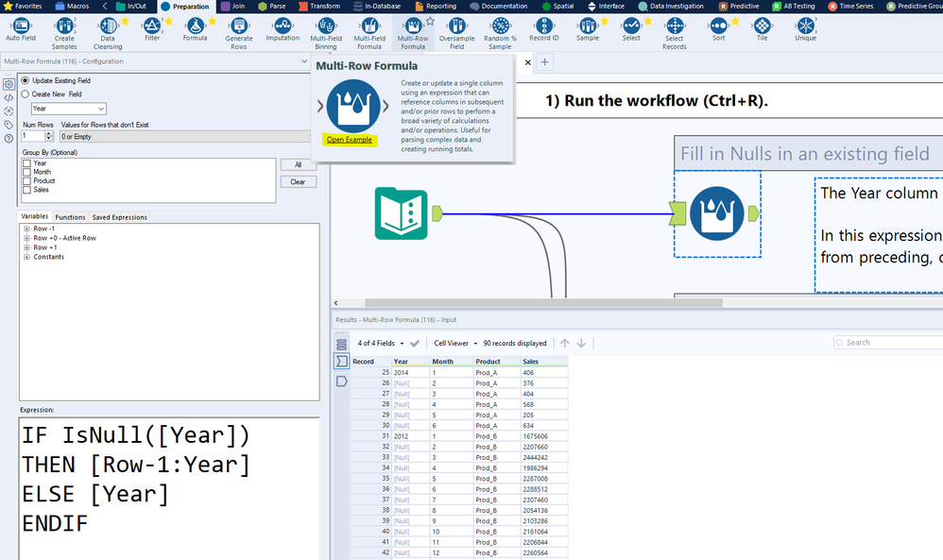Select the Generate Rows tool
The height and width of the screenshot is (560, 943).
(x=239, y=34)
